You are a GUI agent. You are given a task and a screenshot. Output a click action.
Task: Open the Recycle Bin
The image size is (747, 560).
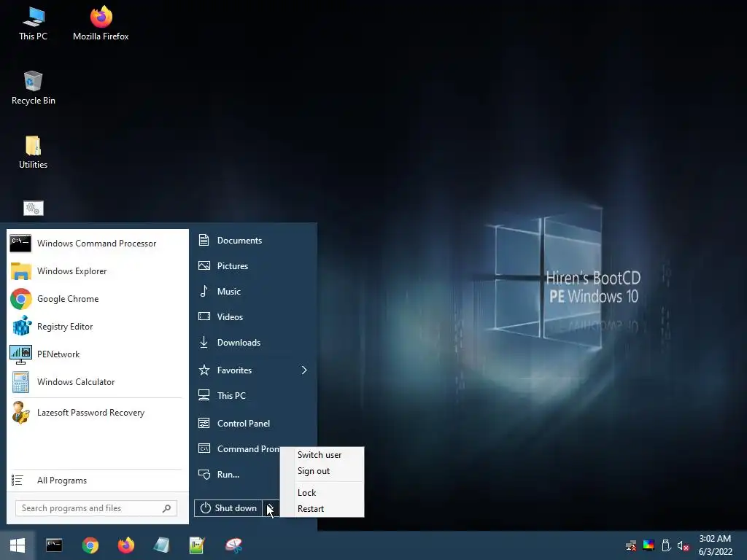point(33,87)
